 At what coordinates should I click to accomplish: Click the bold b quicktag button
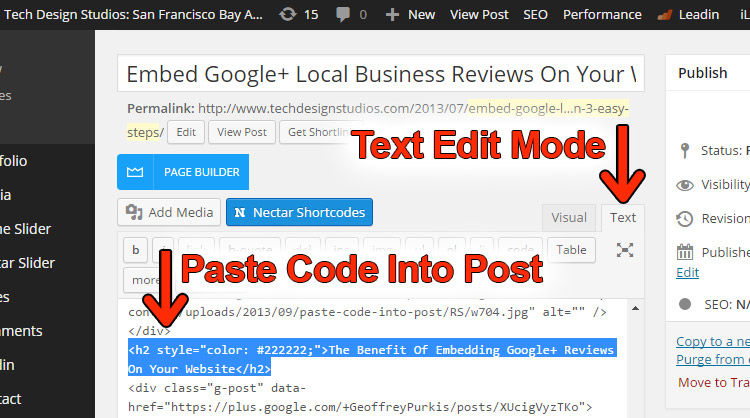pyautogui.click(x=135, y=250)
